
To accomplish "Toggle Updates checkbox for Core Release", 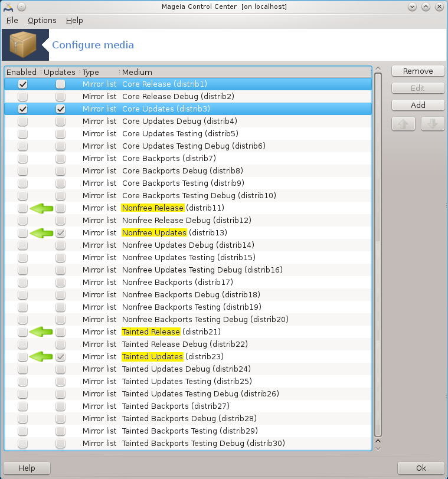I will point(61,84).
